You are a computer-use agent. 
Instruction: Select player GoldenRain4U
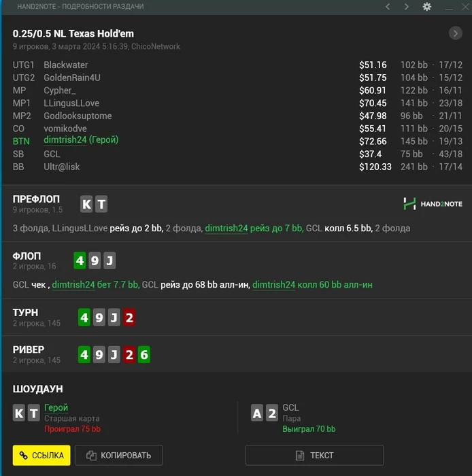[x=72, y=78]
